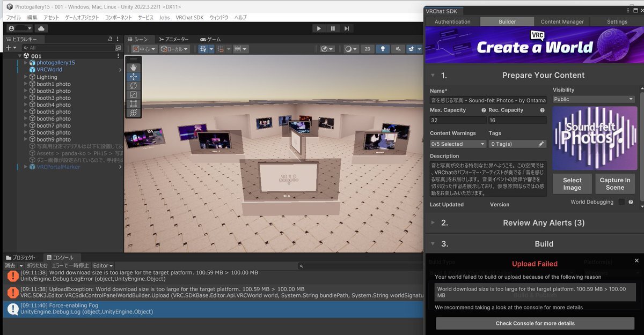Click the Step frame button
Screen dimensions: 644x335
347,28
